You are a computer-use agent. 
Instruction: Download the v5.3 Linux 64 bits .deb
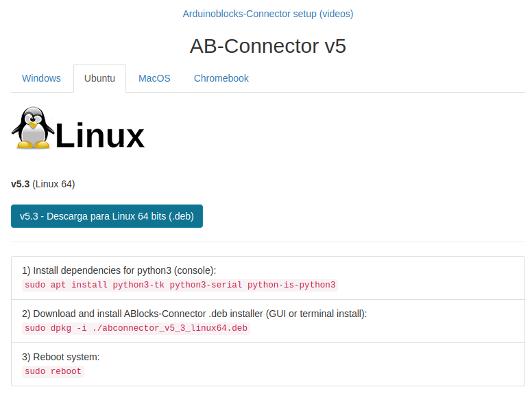[x=107, y=216]
